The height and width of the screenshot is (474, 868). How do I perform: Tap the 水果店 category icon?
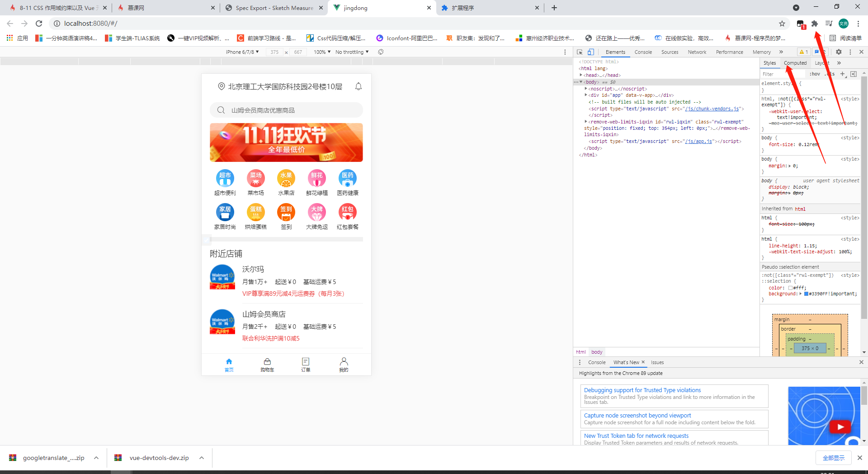pyautogui.click(x=286, y=178)
